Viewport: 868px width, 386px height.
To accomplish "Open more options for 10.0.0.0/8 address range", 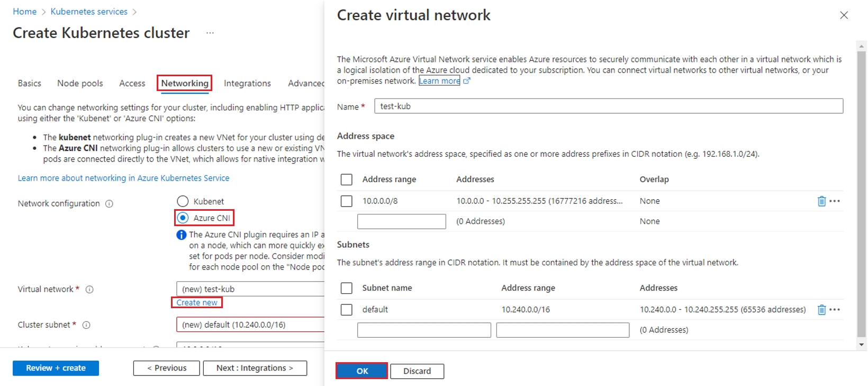I will coord(835,201).
